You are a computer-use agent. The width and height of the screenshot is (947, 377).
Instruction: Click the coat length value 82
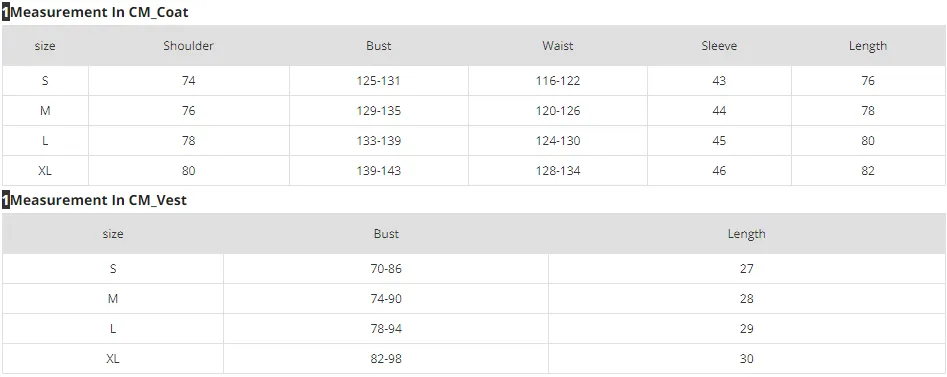[867, 171]
